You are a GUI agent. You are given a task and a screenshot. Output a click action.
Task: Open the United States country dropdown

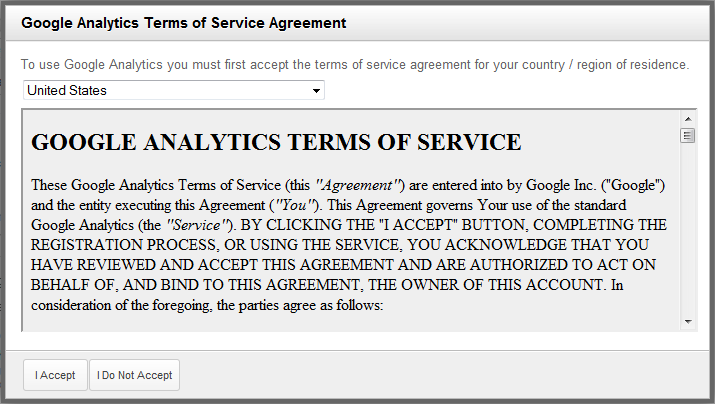click(174, 90)
